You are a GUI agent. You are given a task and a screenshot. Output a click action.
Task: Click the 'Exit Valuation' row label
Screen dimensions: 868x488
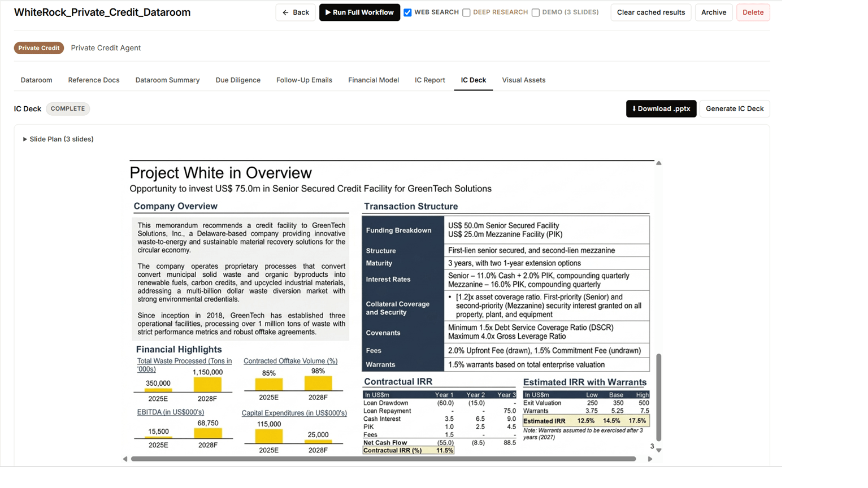[542, 403]
